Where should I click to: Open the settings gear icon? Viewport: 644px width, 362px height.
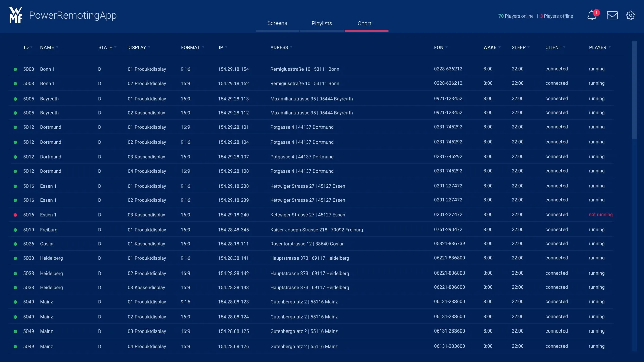[x=630, y=15]
